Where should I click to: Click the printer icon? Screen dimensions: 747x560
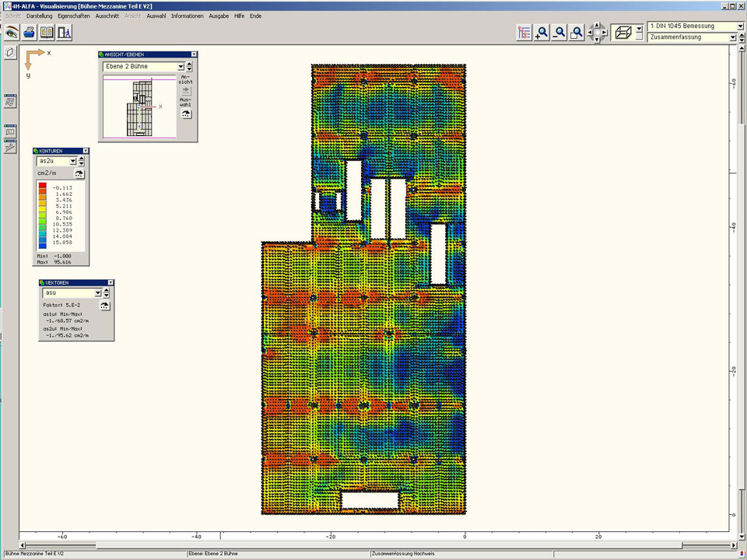tap(29, 33)
